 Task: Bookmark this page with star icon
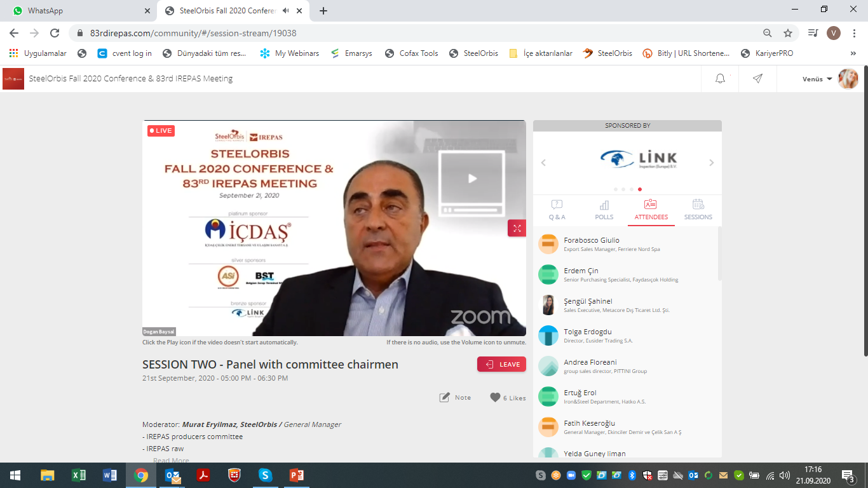788,33
